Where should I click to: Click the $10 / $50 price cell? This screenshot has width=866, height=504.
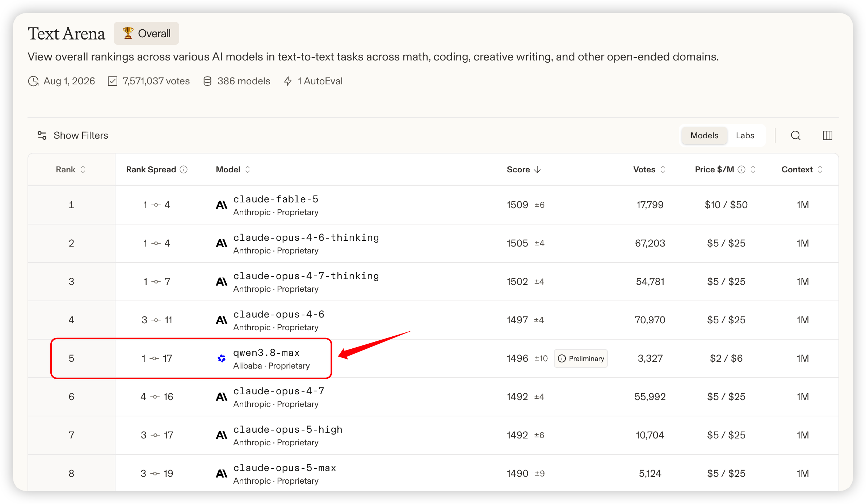click(726, 205)
